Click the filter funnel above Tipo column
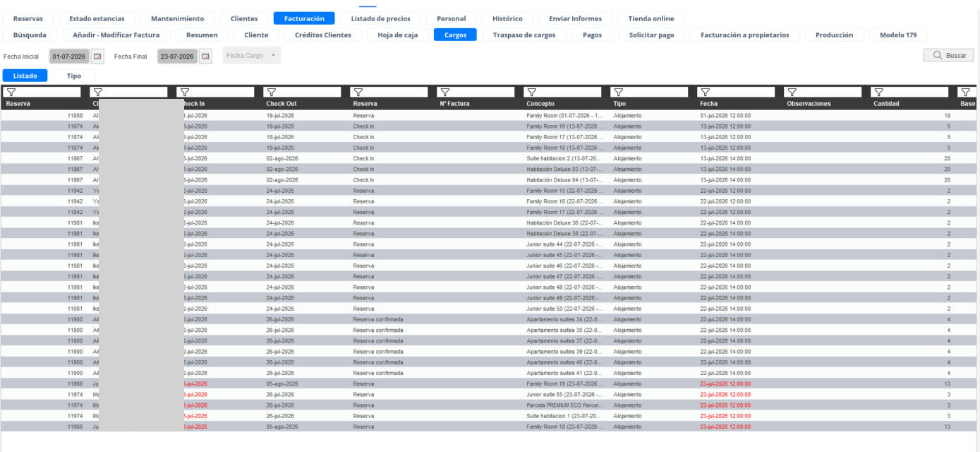Image resolution: width=980 pixels, height=452 pixels. tap(618, 92)
